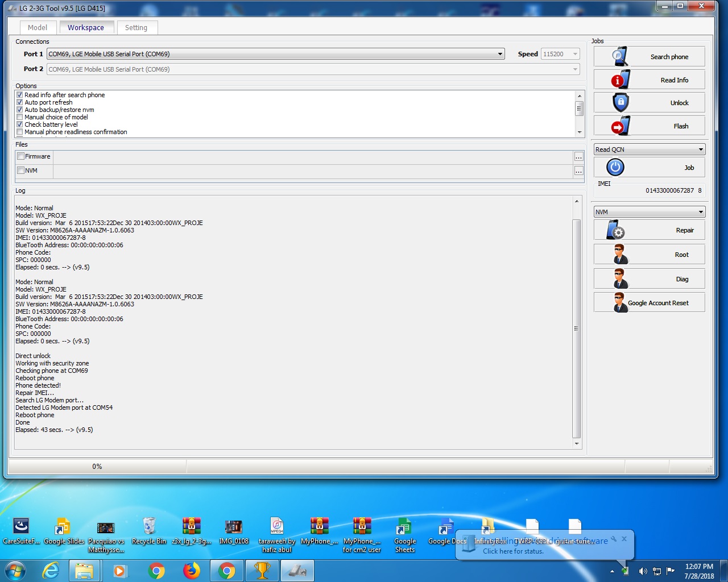
Task: Toggle Check battery level option
Action: point(20,124)
